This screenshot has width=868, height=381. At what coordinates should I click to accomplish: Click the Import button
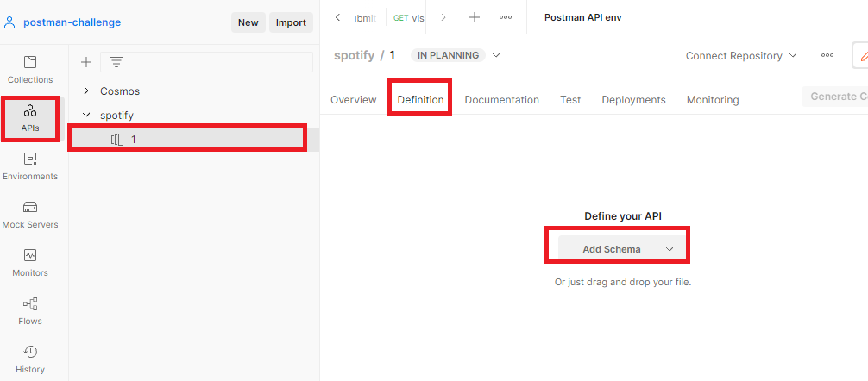tap(291, 22)
